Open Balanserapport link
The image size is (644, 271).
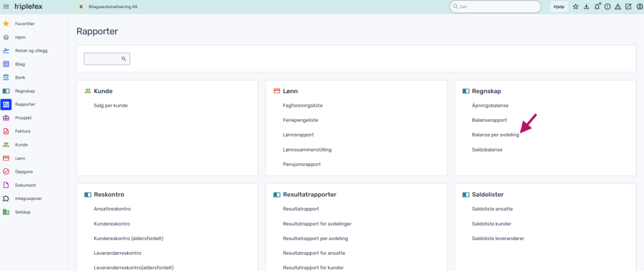(x=489, y=120)
